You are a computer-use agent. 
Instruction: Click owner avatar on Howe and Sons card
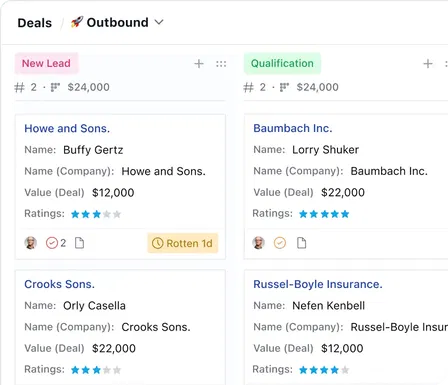click(31, 243)
